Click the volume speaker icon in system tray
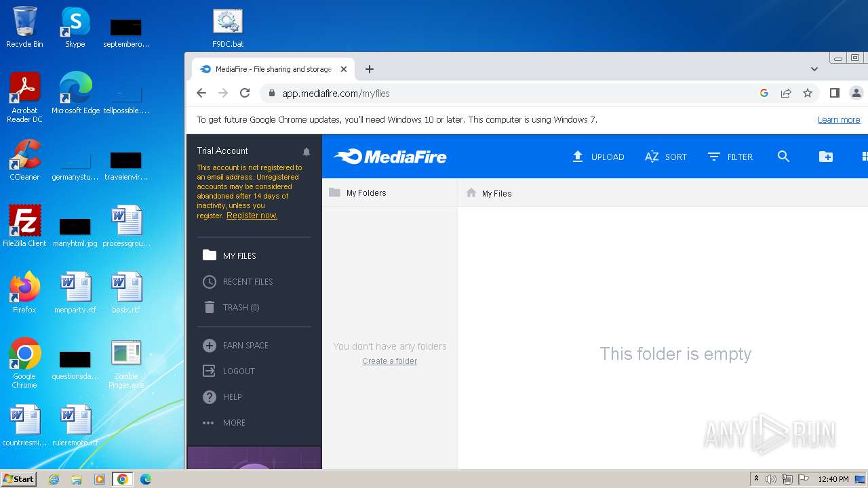Image resolution: width=868 pixels, height=488 pixels. pyautogui.click(x=771, y=479)
